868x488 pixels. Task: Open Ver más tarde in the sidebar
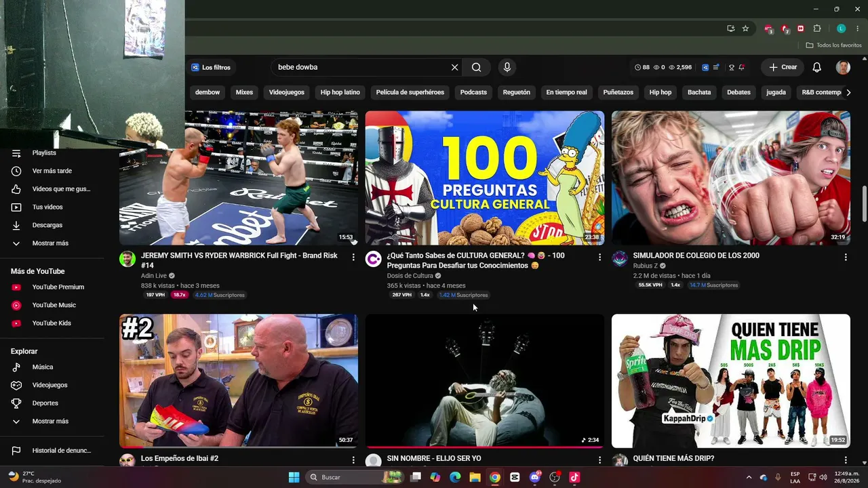coord(52,171)
